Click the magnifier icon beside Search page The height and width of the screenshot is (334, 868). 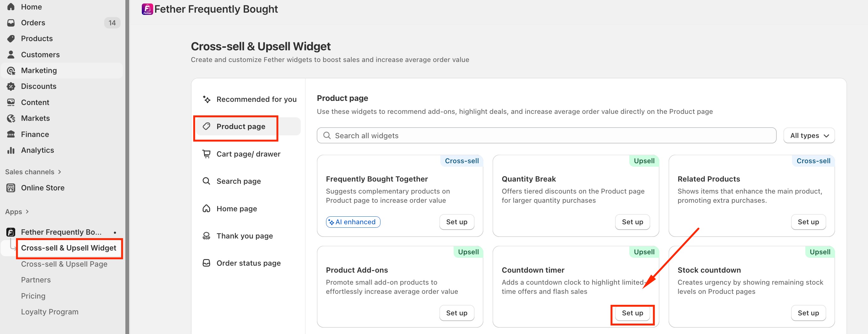click(207, 181)
